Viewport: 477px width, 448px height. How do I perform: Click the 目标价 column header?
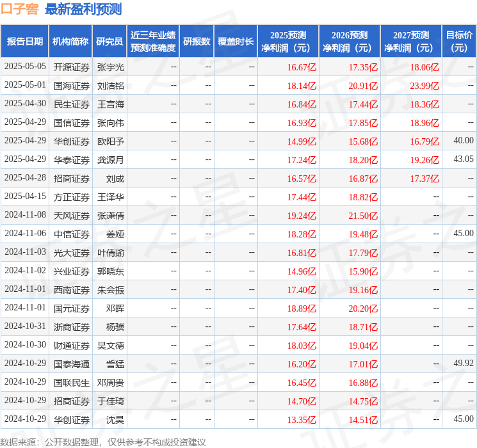pos(459,42)
